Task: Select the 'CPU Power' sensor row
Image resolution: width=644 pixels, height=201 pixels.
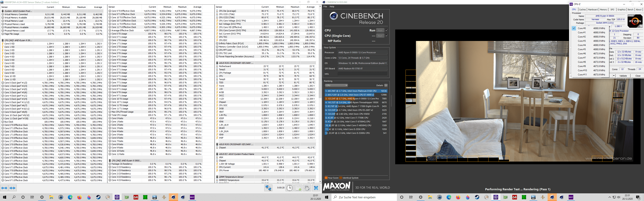Action: [266, 170]
